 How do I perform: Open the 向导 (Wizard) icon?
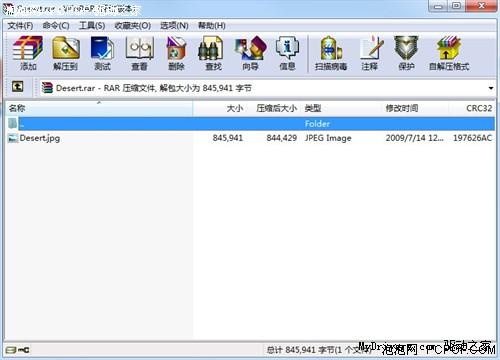click(250, 49)
